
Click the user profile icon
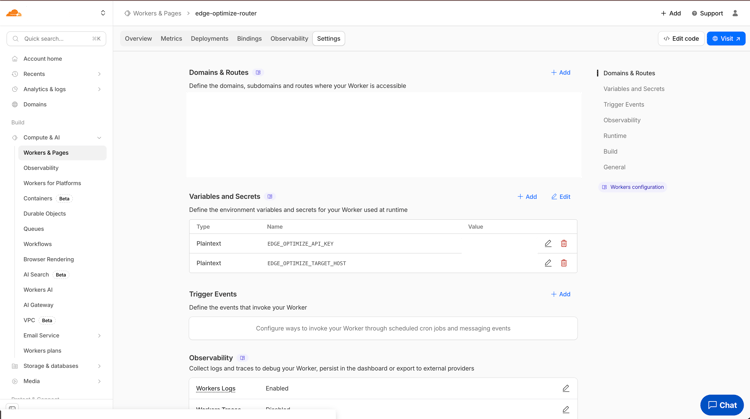[735, 13]
